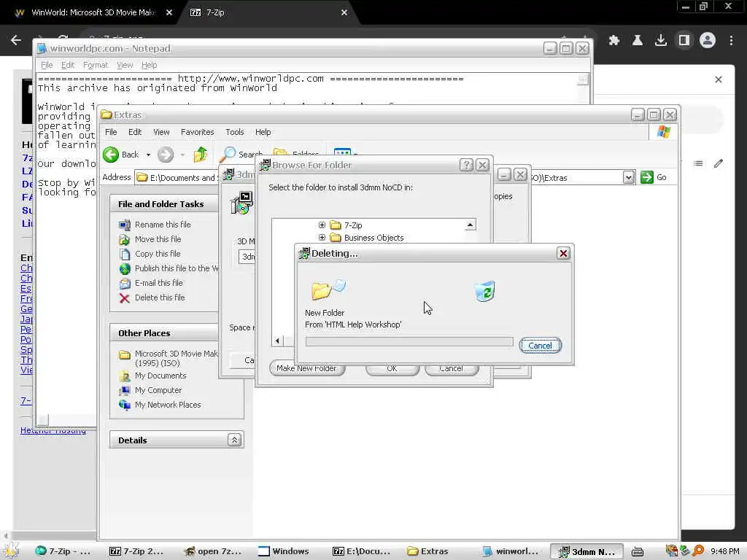The height and width of the screenshot is (560, 747).
Task: Expand the Business Objects tree node
Action: pyautogui.click(x=322, y=237)
